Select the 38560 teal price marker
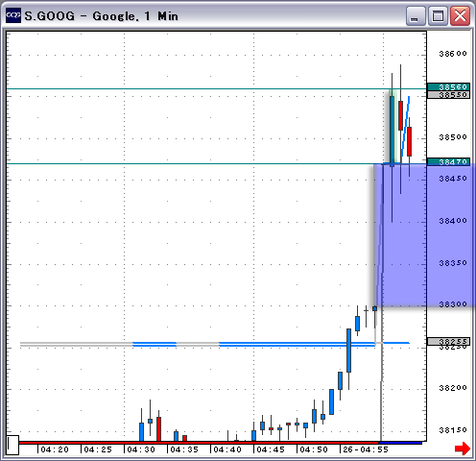 tap(448, 87)
